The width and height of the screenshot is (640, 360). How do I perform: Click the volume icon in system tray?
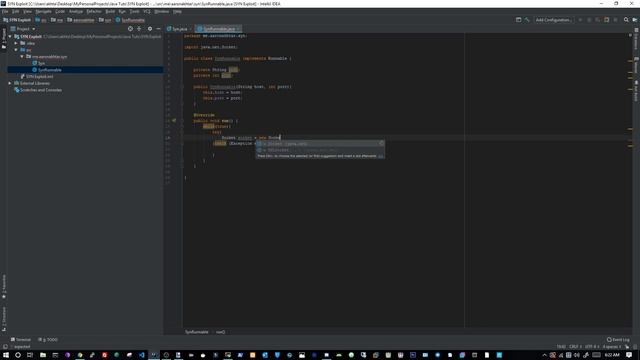tap(576, 355)
